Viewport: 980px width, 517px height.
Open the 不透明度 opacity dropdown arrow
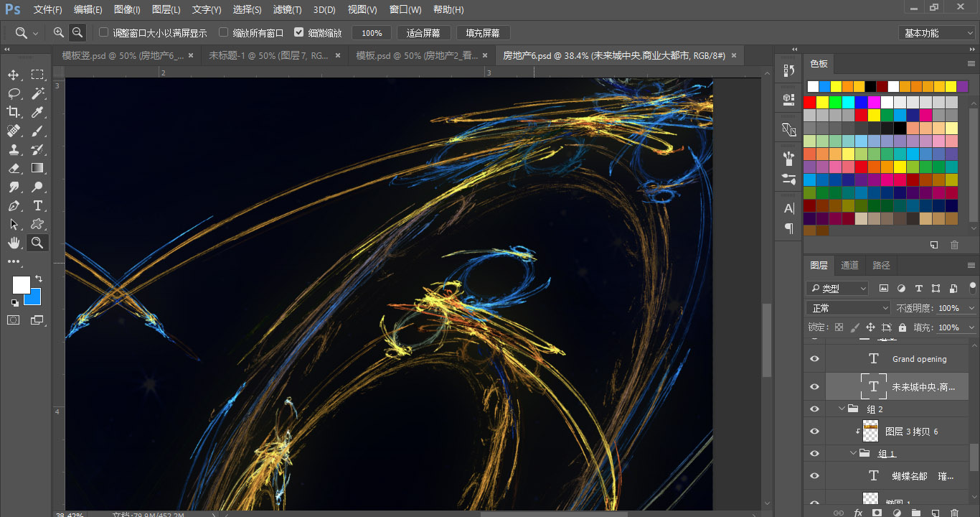[x=972, y=308]
